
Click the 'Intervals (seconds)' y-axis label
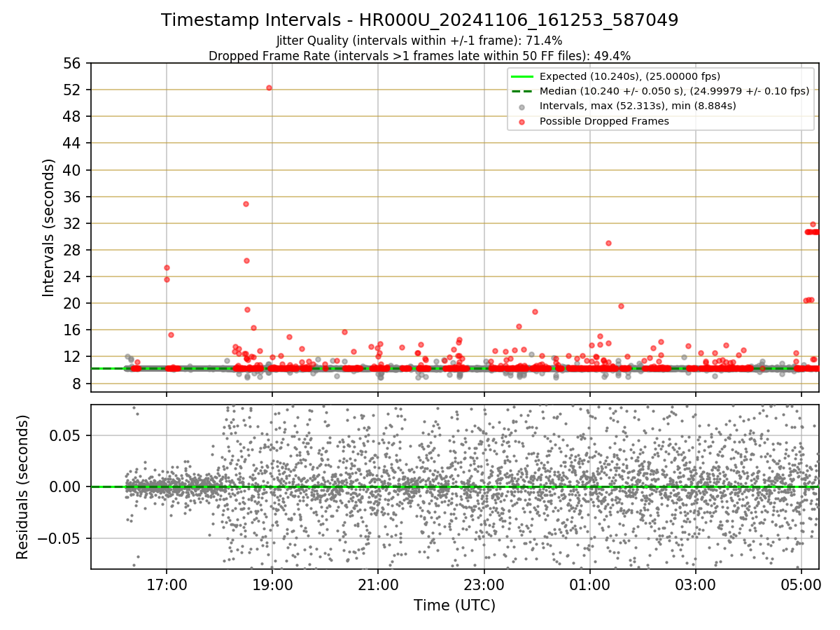pos(48,227)
